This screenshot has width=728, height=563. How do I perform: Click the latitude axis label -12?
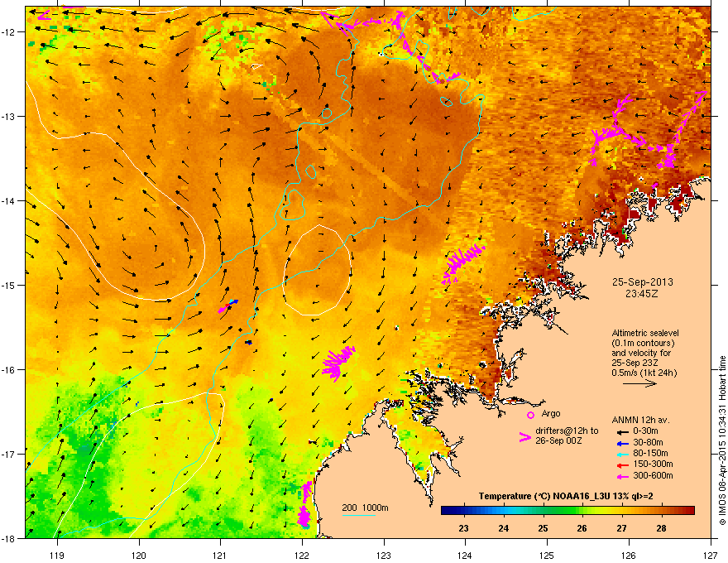pyautogui.click(x=8, y=32)
